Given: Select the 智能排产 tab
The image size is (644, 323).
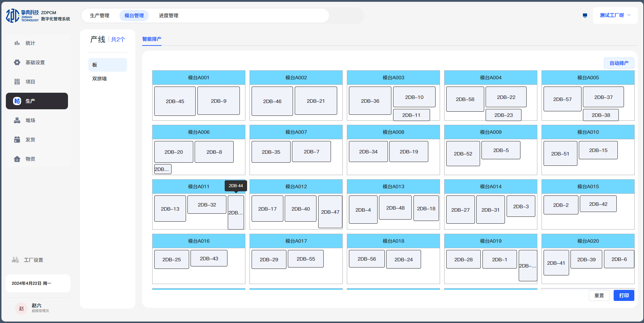Looking at the screenshot, I should point(152,39).
